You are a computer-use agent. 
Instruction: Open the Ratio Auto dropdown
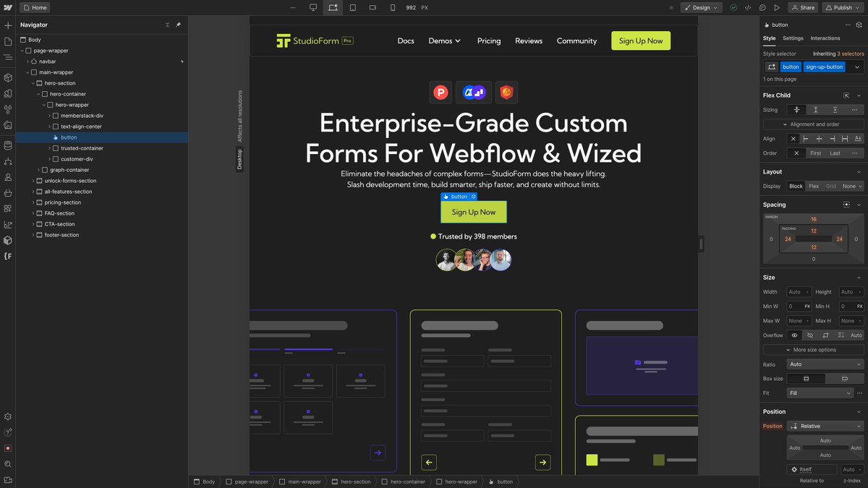click(825, 364)
